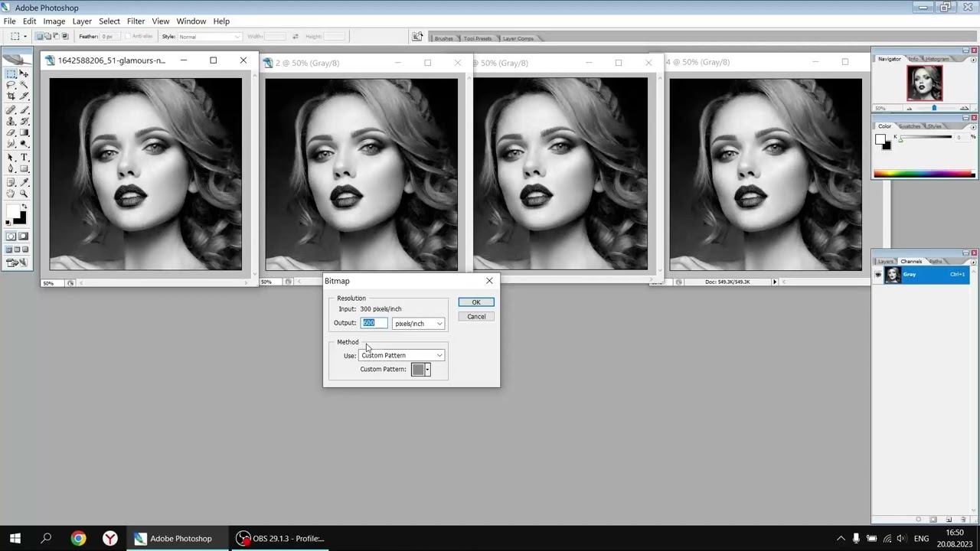Screen dimensions: 980x551
Task: Switch to the Layers tab
Action: [x=886, y=262]
